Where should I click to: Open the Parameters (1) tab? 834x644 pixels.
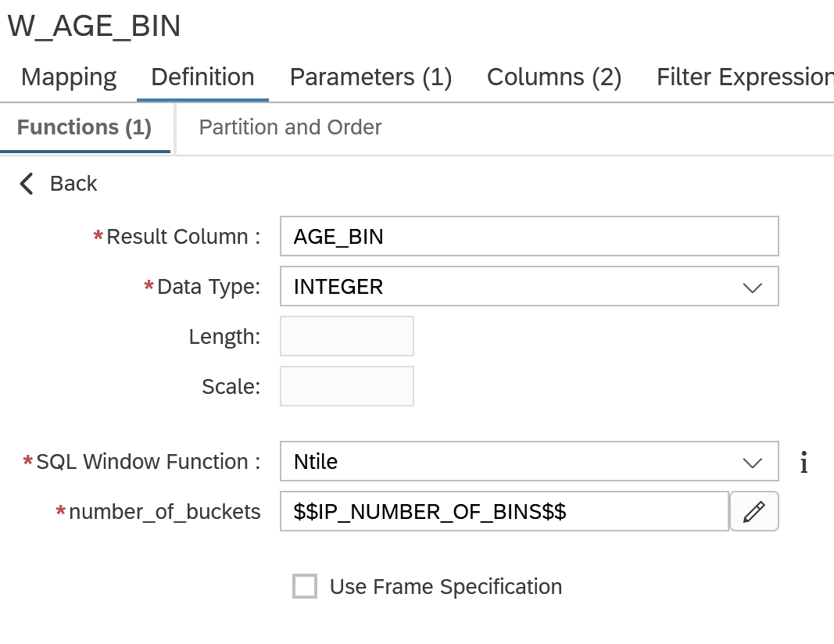tap(370, 77)
